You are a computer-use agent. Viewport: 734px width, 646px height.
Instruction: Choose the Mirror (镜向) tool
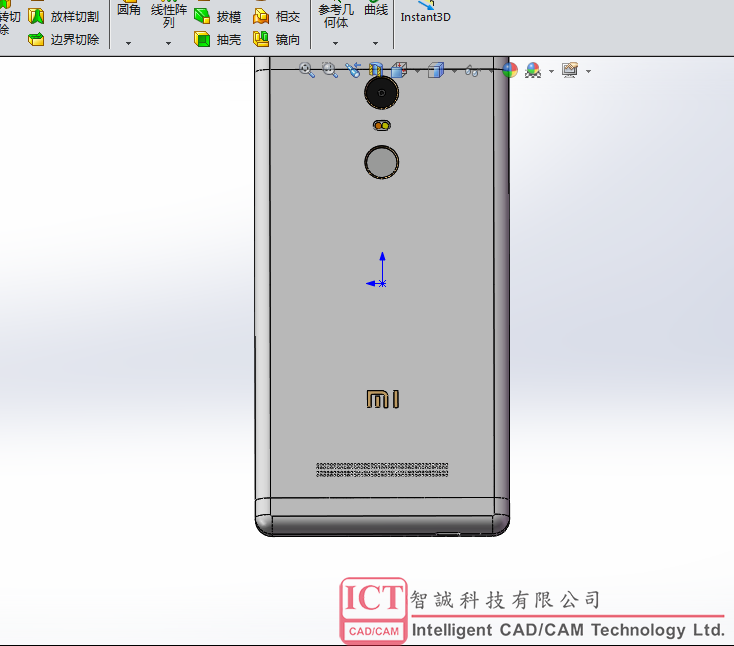point(276,39)
